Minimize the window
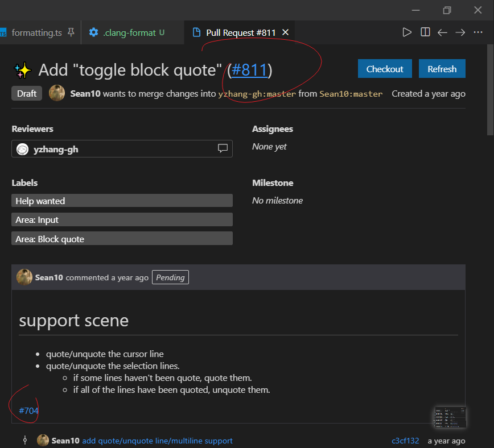This screenshot has height=448, width=494. [x=415, y=10]
